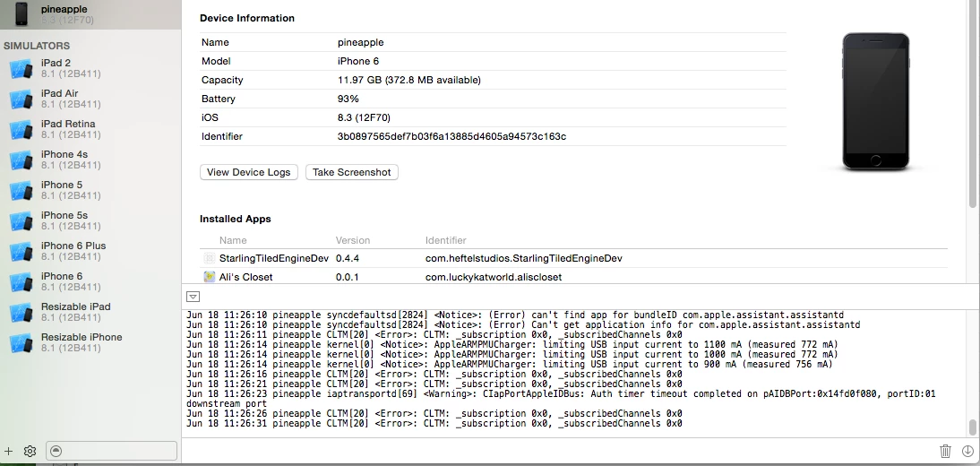Click Device Information heading

click(x=247, y=18)
